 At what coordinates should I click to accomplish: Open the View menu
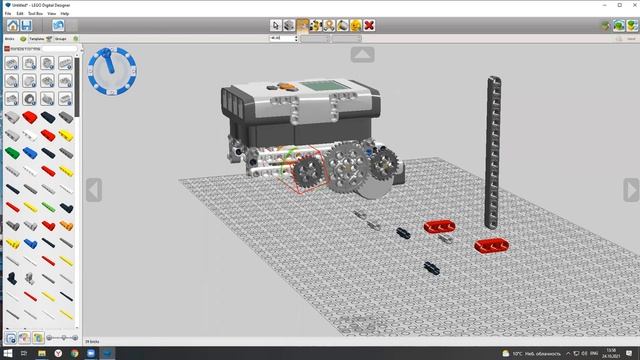tap(51, 13)
